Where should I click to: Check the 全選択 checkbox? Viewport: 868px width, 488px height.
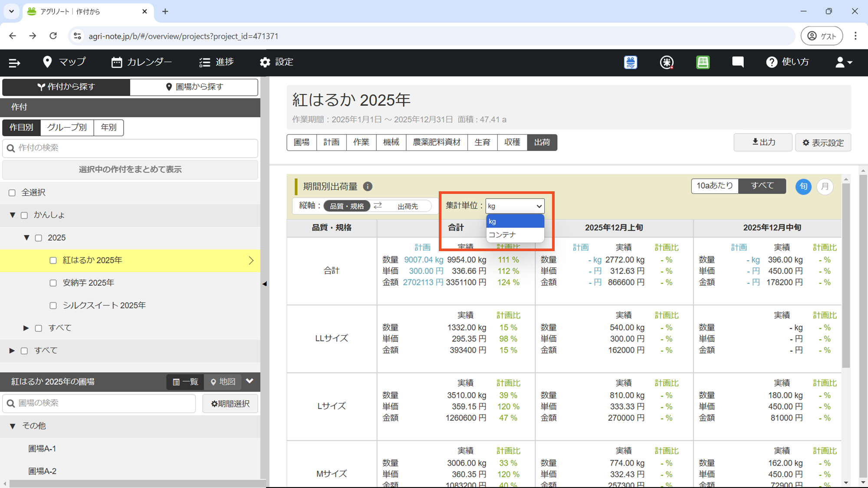pyautogui.click(x=12, y=193)
